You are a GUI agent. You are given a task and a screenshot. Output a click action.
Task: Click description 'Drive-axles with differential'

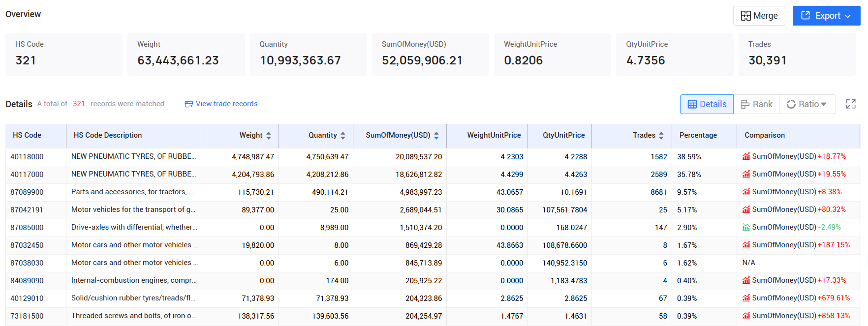134,227
